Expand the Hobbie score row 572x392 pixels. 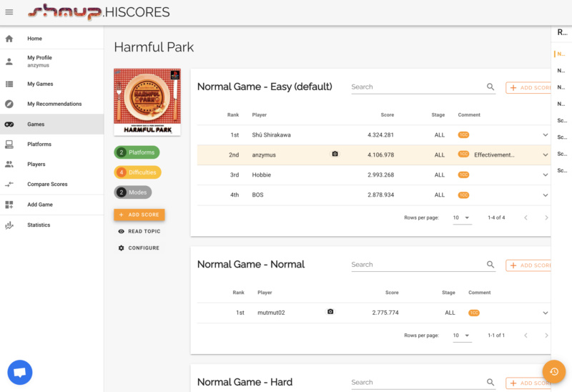(546, 175)
